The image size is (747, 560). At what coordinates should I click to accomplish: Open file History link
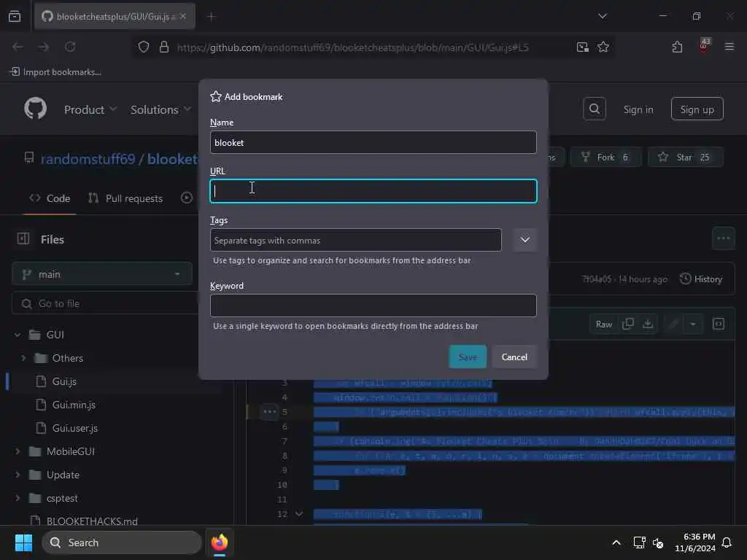tap(701, 279)
